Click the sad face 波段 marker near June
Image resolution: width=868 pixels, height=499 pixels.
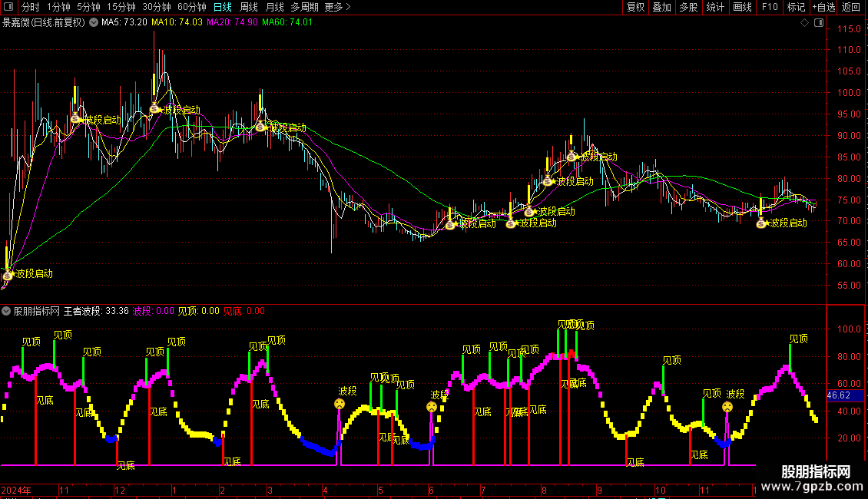[x=433, y=406]
